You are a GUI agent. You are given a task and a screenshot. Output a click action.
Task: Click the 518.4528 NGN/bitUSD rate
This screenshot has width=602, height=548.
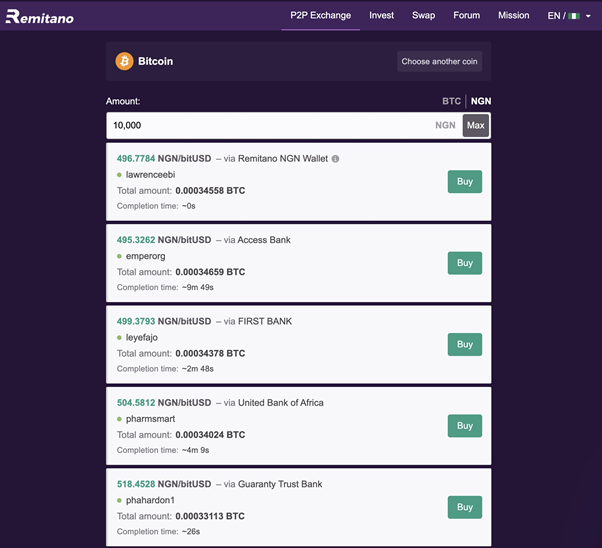(164, 484)
